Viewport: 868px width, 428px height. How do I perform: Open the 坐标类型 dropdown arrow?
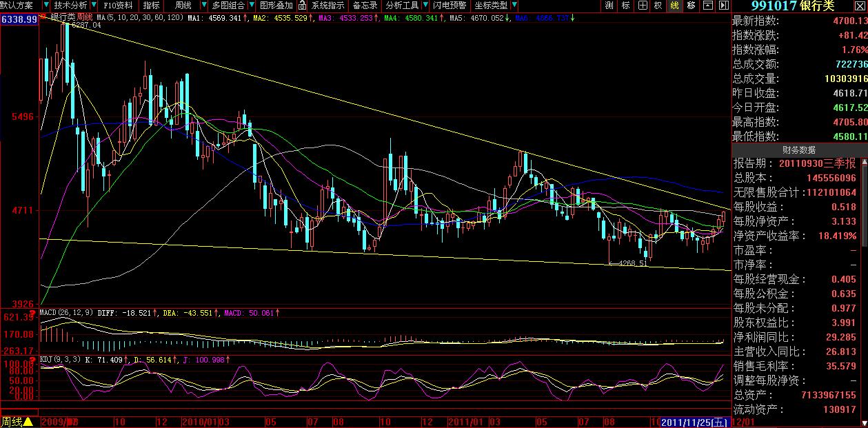(514, 6)
